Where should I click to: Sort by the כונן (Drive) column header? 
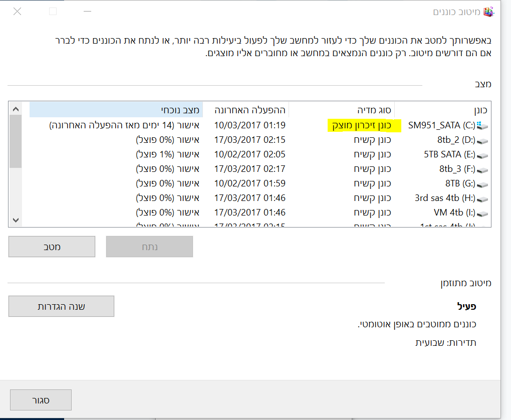(x=442, y=110)
